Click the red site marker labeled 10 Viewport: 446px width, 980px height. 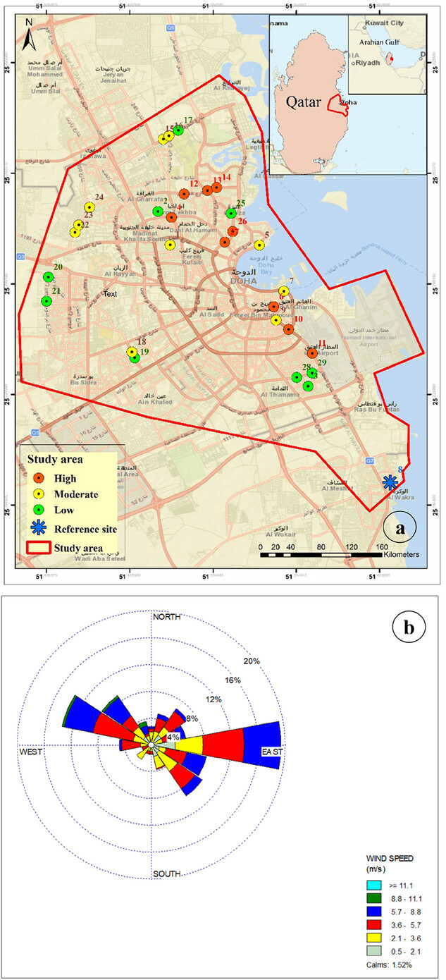tap(288, 329)
